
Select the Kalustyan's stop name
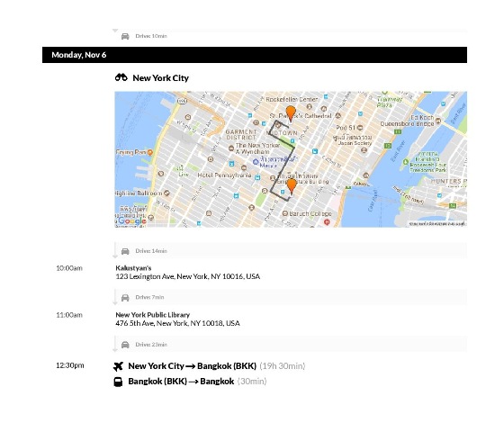(x=133, y=268)
